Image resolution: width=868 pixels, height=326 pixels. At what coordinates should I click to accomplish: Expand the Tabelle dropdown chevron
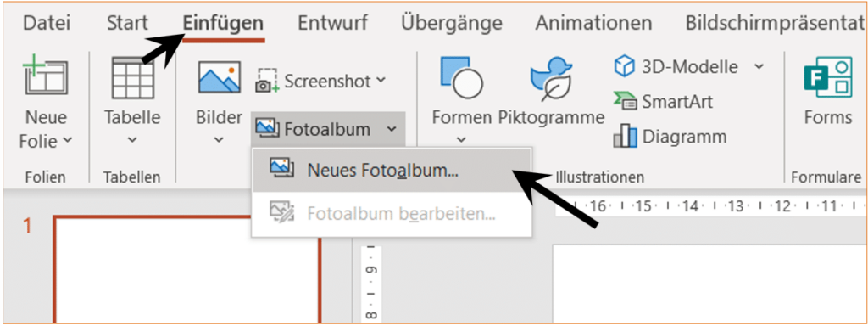(132, 140)
